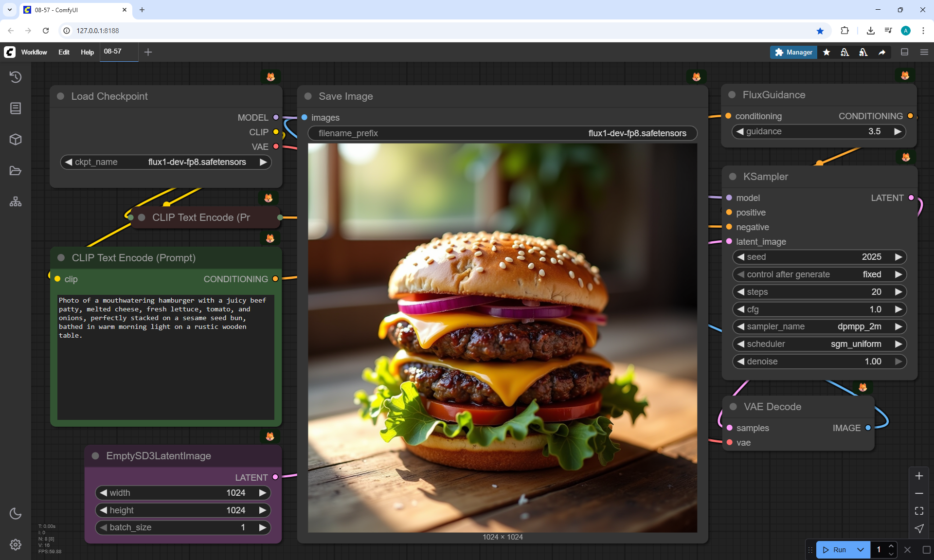Click the fit view canvas icon
Screen dimensions: 934x560
[919, 511]
